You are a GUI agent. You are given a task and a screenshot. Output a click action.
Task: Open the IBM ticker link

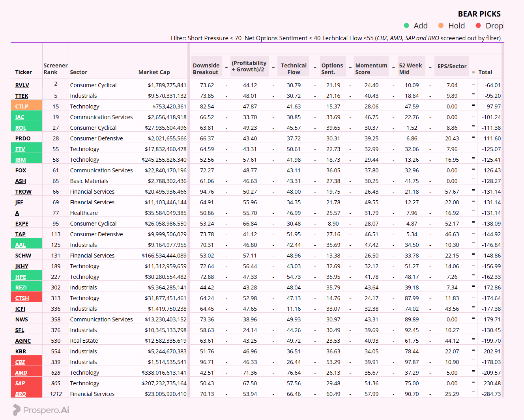(x=21, y=160)
